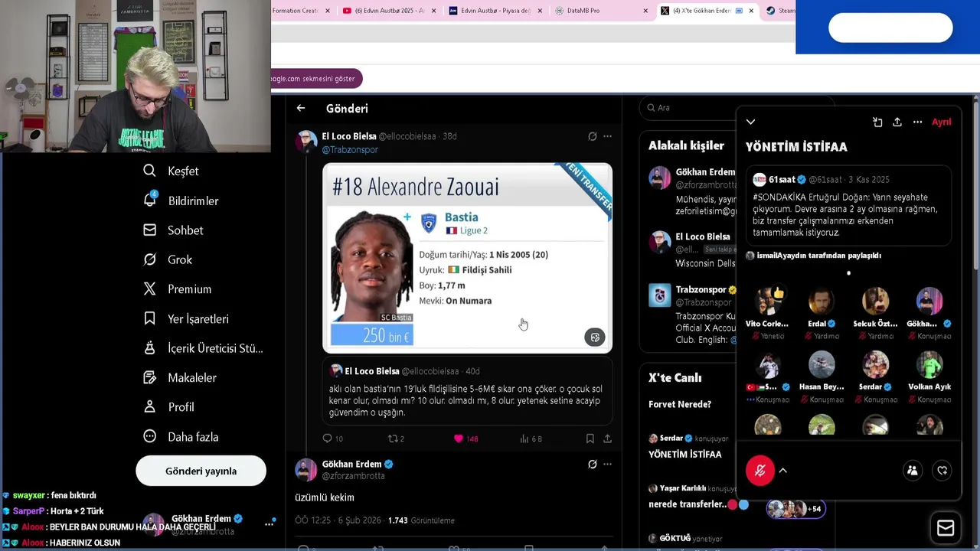The image size is (980, 551).
Task: Send a heart reaction in the space
Action: click(x=942, y=471)
